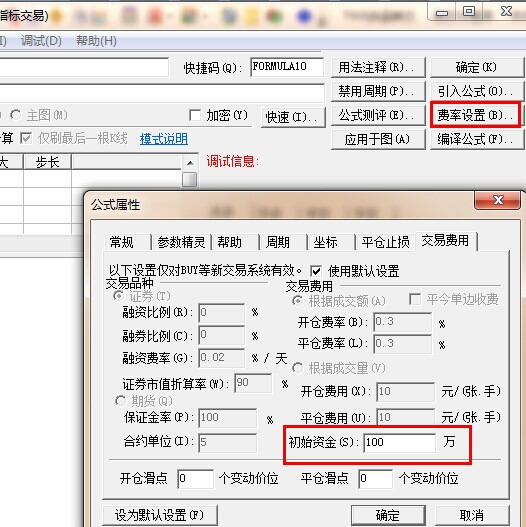Click the 平仓费用(U) field
The width and height of the screenshot is (526, 527).
[x=405, y=417]
